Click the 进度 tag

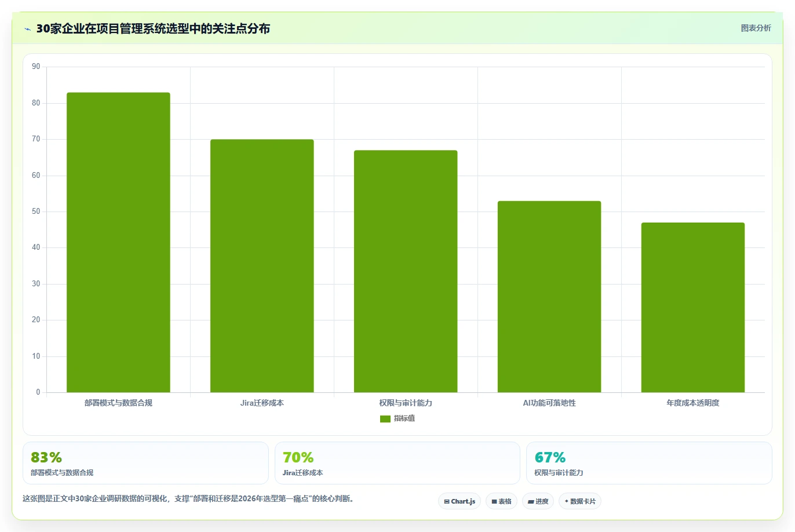(x=538, y=501)
